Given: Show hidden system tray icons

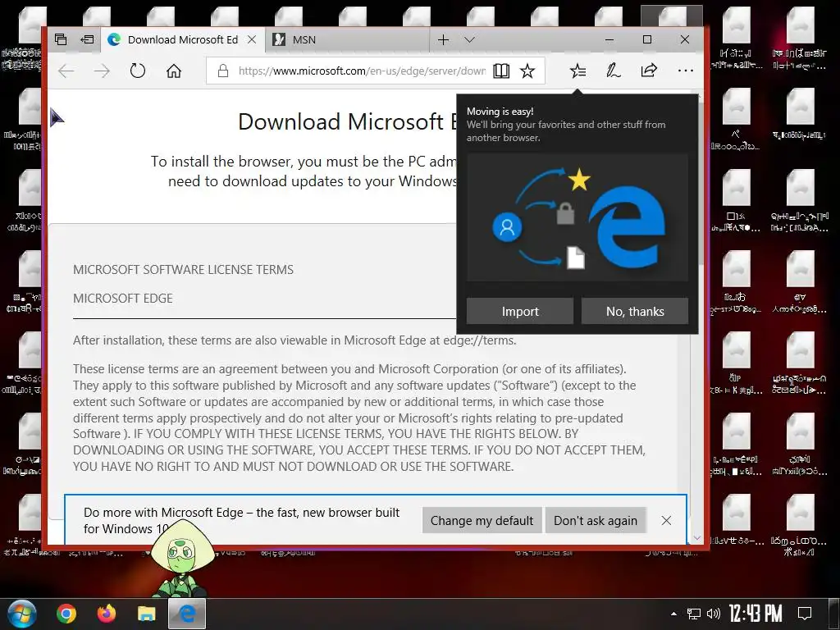Looking at the screenshot, I should click(674, 614).
